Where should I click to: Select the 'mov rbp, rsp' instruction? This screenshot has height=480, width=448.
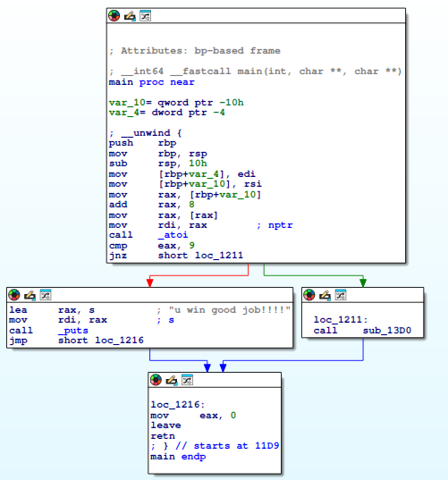point(158,154)
